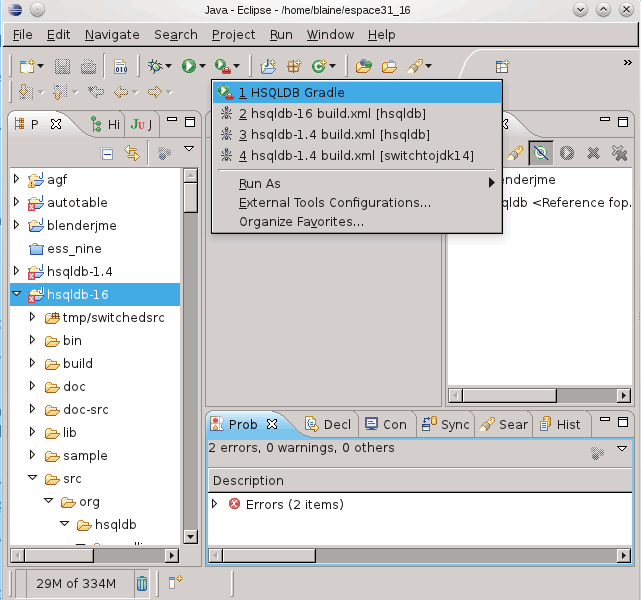Expand the Errors (2 items) node
The image size is (641, 600).
(215, 504)
